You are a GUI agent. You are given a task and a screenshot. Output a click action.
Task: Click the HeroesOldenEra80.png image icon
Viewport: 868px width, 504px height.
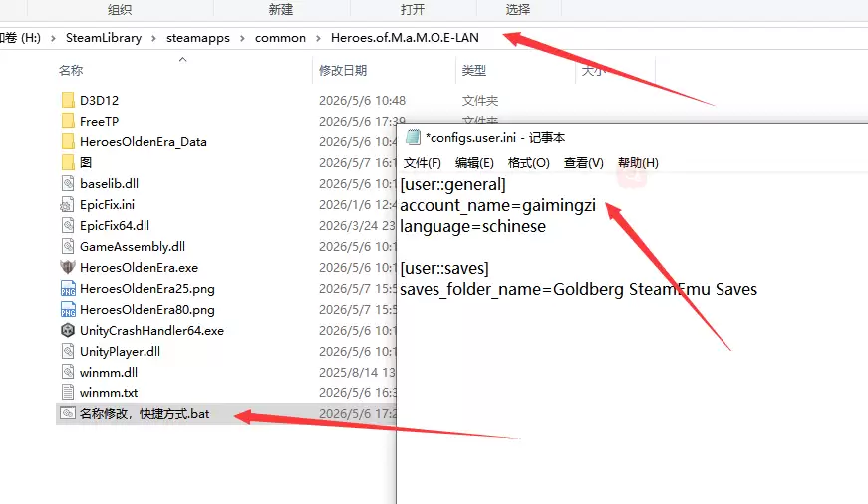coord(68,309)
